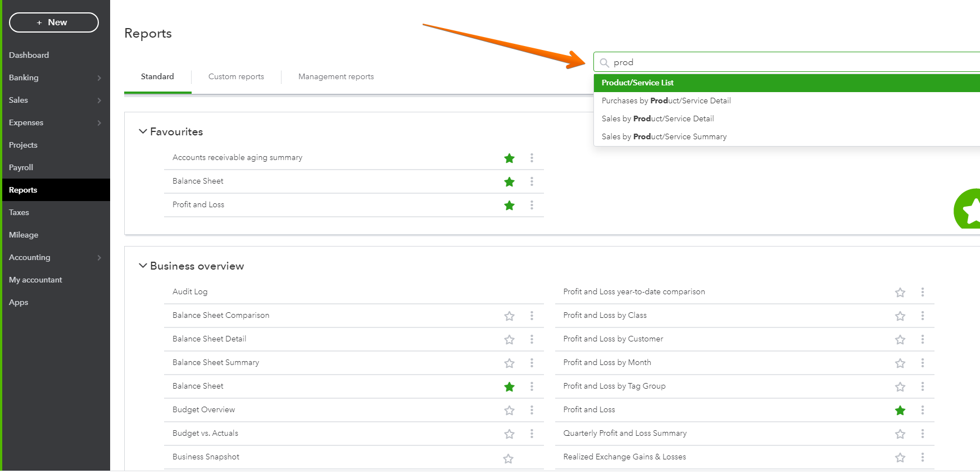Open more options for Accounts receivable aging summary
Image resolution: width=980 pixels, height=474 pixels.
click(x=532, y=158)
